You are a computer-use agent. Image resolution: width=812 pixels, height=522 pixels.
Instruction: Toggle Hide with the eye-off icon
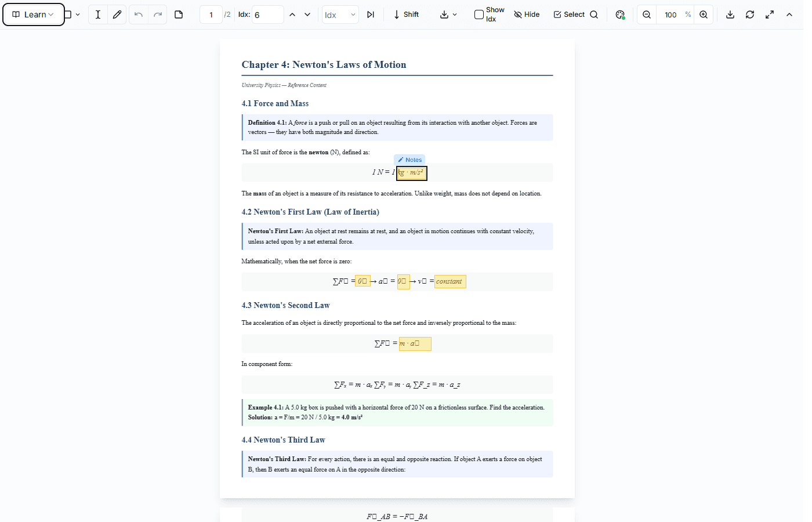tap(526, 14)
